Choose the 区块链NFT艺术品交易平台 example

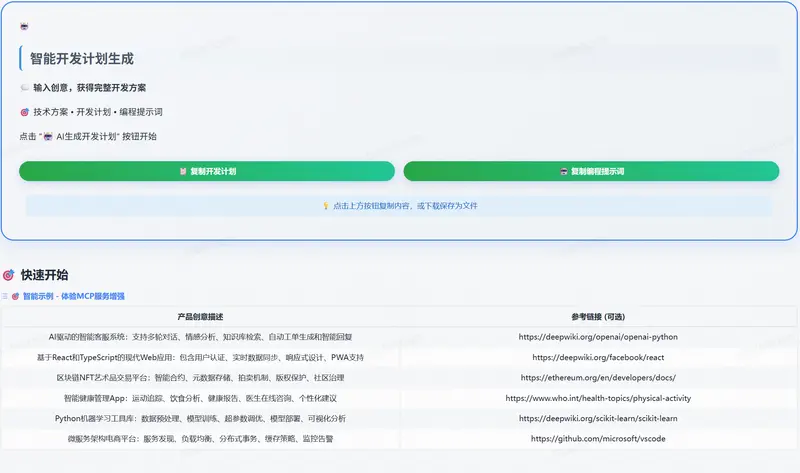200,378
